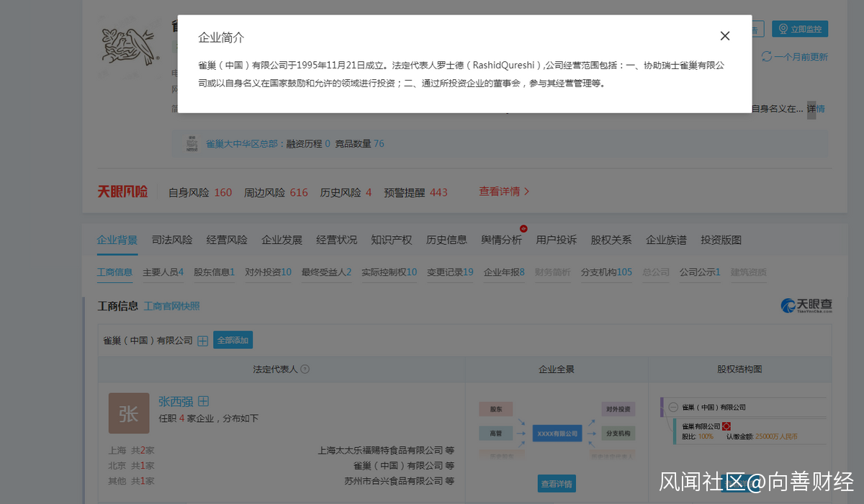Click the 雀巢大中华区总部 small logo icon
The height and width of the screenshot is (504, 864).
coord(192,143)
